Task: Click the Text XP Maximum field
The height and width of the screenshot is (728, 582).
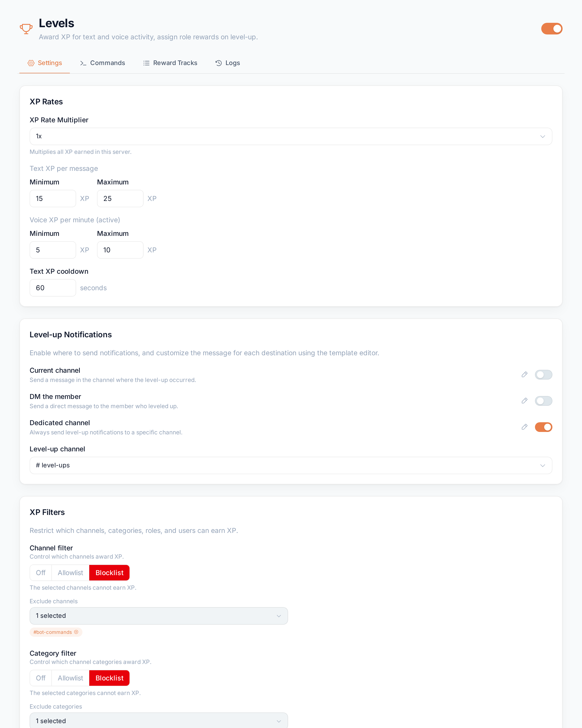Action: tap(120, 199)
